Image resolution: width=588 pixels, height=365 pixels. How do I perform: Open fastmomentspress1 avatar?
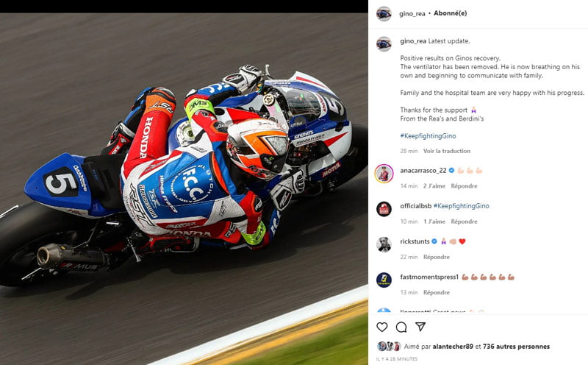tap(384, 280)
